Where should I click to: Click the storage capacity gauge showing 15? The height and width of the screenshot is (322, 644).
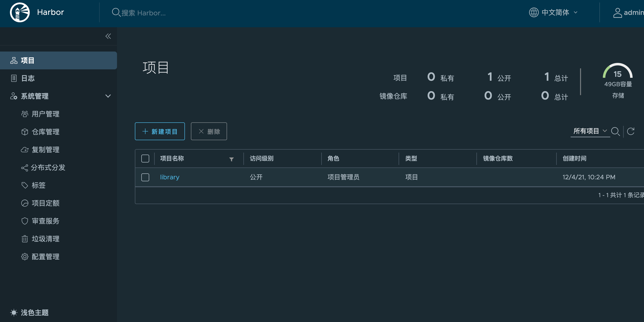click(617, 73)
